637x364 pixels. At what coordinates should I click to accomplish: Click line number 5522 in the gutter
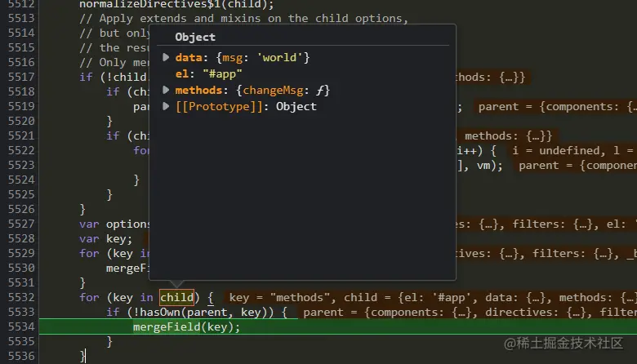21,150
